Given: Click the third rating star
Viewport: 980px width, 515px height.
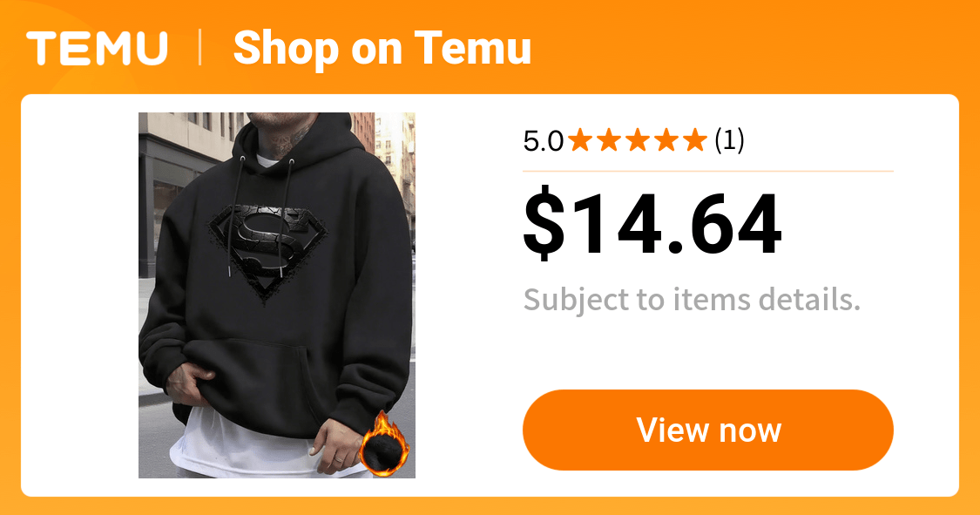Looking at the screenshot, I should coord(638,140).
